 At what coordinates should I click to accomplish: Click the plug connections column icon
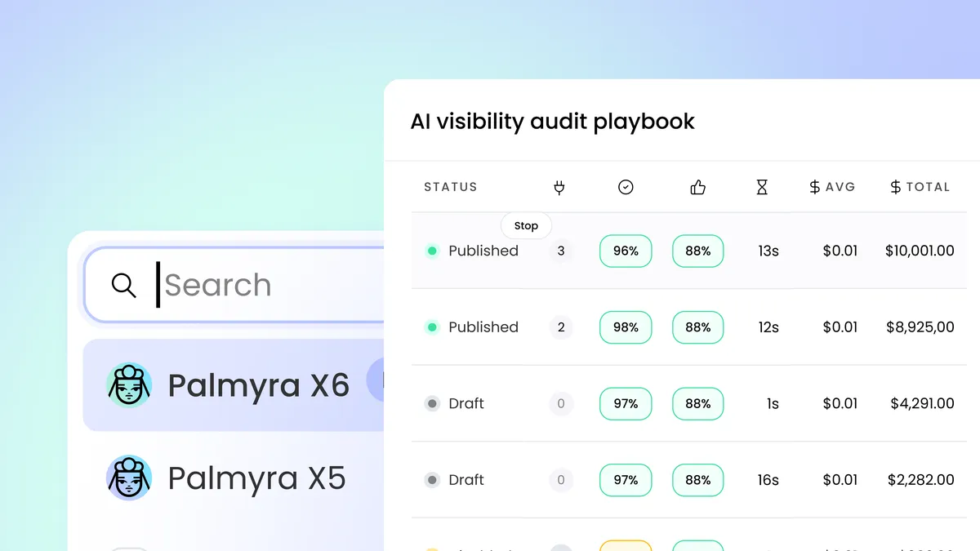pyautogui.click(x=559, y=187)
